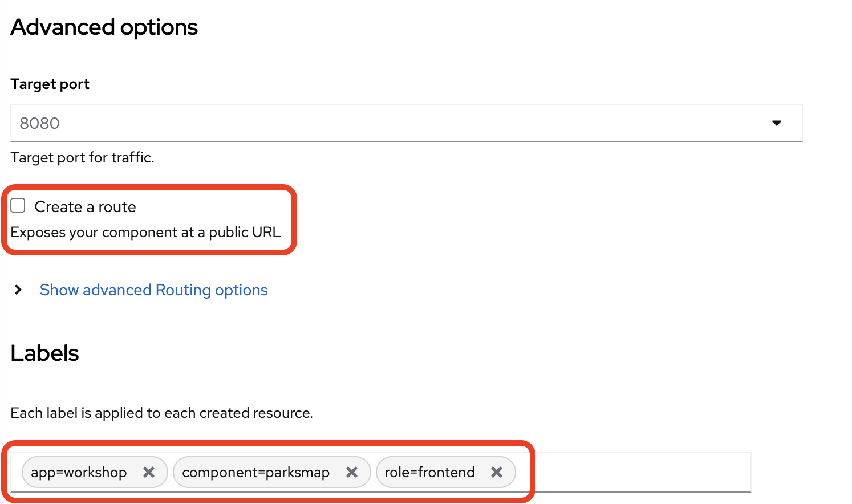Click the Target port field label
Screen dimensions: 852x504
point(50,84)
